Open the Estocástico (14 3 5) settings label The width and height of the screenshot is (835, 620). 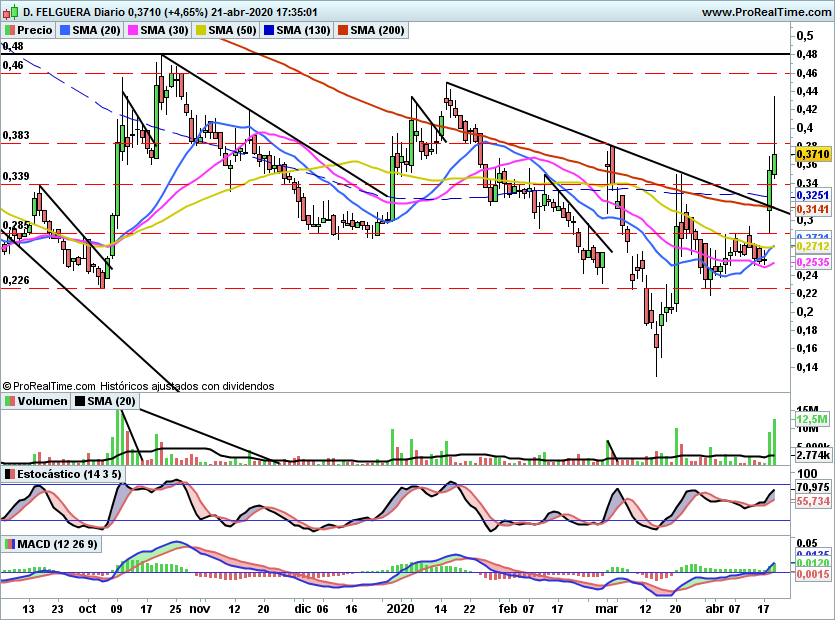(x=69, y=474)
